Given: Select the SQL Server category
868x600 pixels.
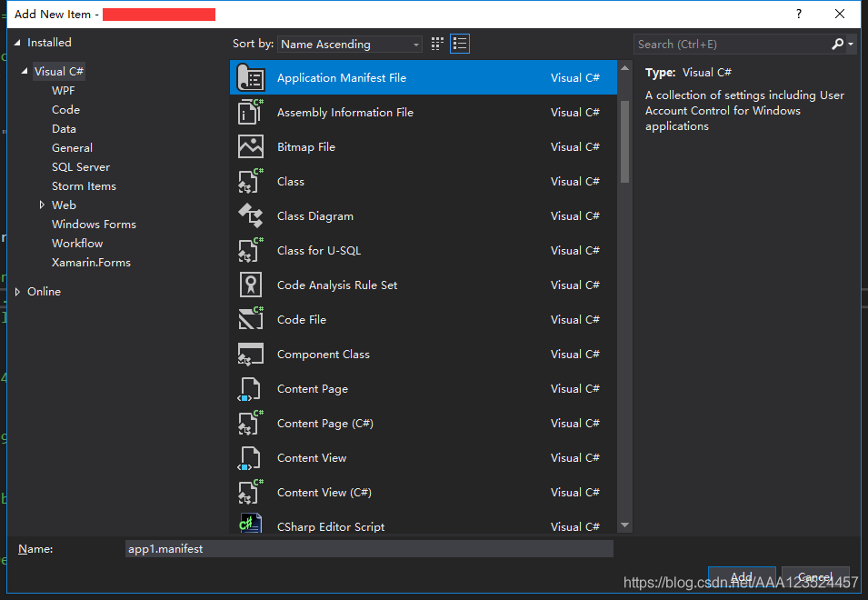Looking at the screenshot, I should (81, 166).
